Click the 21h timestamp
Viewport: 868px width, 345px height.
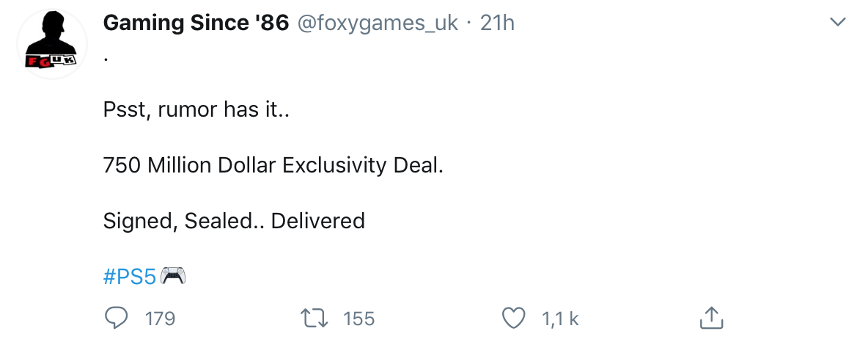497,23
